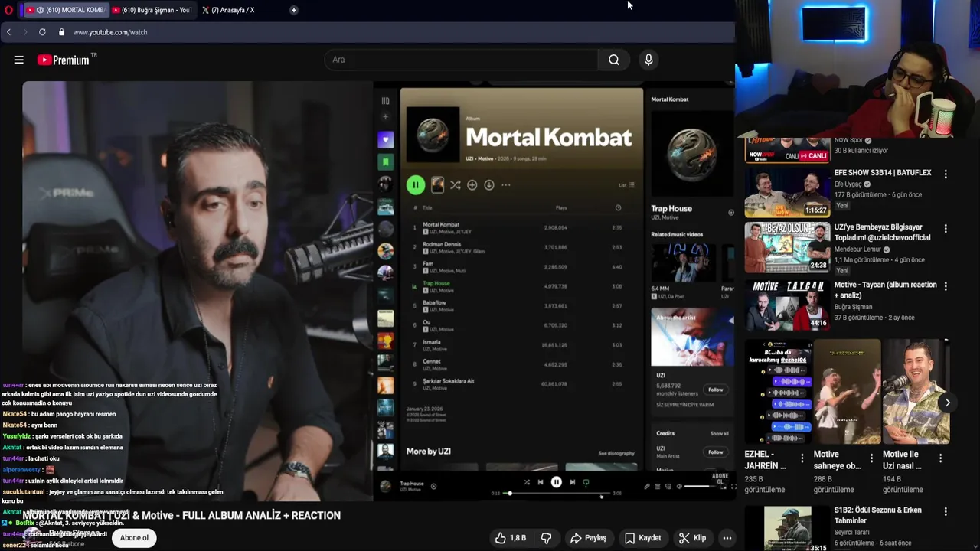
Task: Click Spotify next-track control in video
Action: point(572,482)
